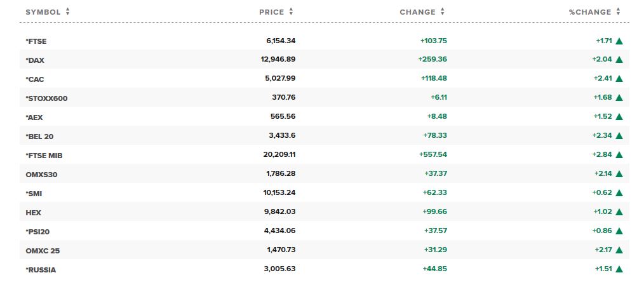Screen dimensions: 644x301
Task: Select SMI price 10,153.24
Action: (x=279, y=192)
